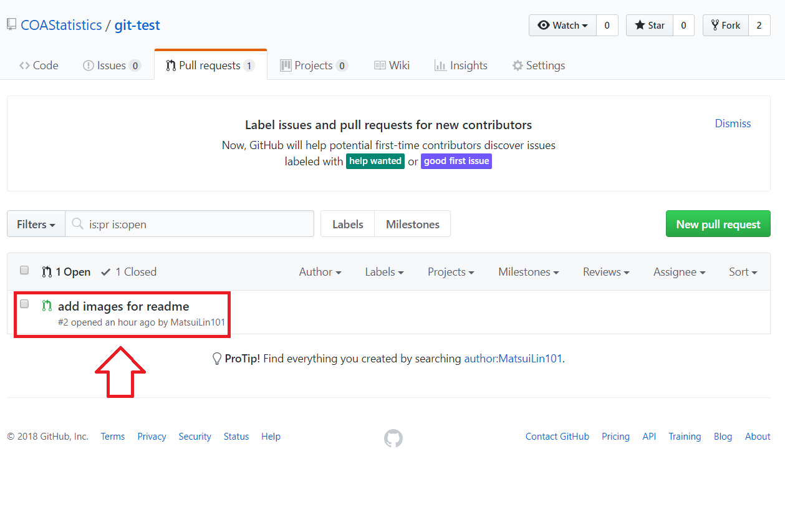The width and height of the screenshot is (785, 532).
Task: Open the Milestones filter dropdown in list header
Action: [528, 272]
